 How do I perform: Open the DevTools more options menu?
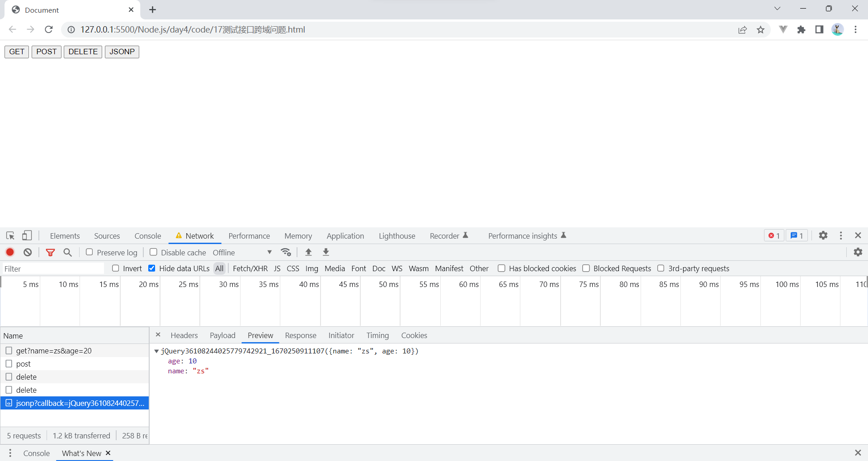[x=841, y=235]
